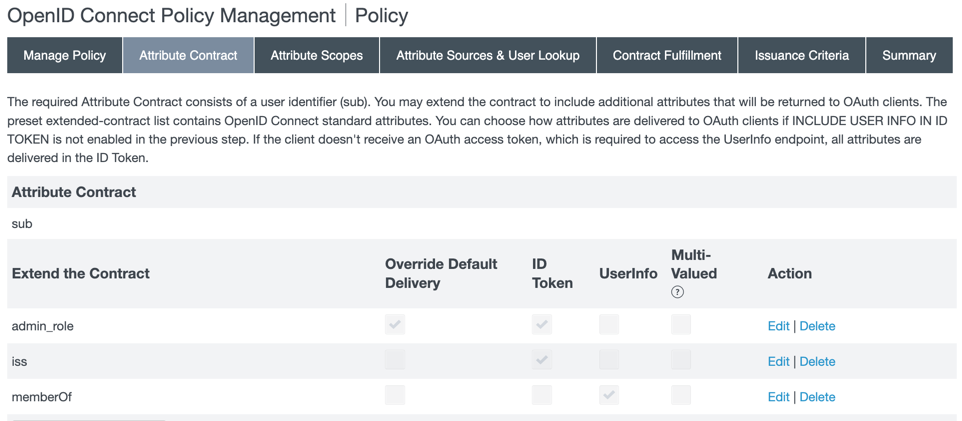The width and height of the screenshot is (962, 421).
Task: Click the Attribute Contract tab
Action: (189, 56)
